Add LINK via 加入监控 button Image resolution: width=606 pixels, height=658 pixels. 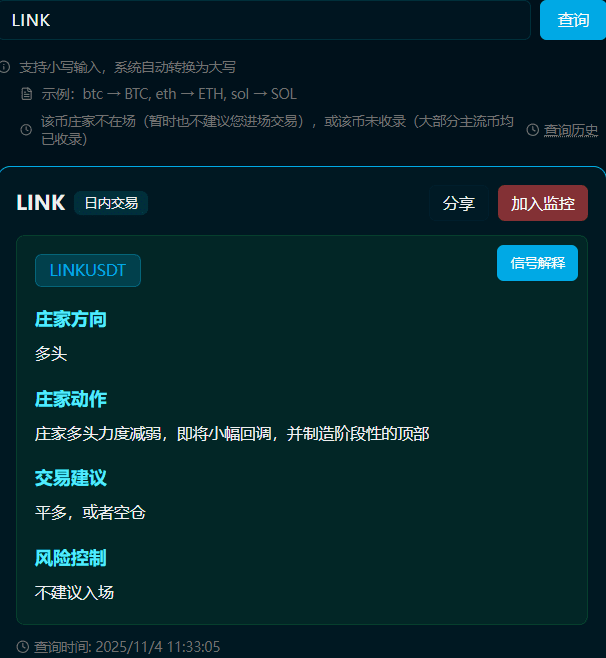[543, 204]
